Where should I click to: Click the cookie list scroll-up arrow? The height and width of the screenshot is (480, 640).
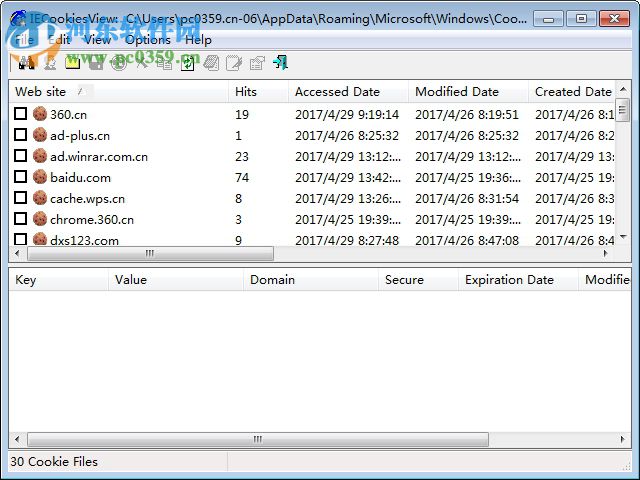click(x=623, y=89)
